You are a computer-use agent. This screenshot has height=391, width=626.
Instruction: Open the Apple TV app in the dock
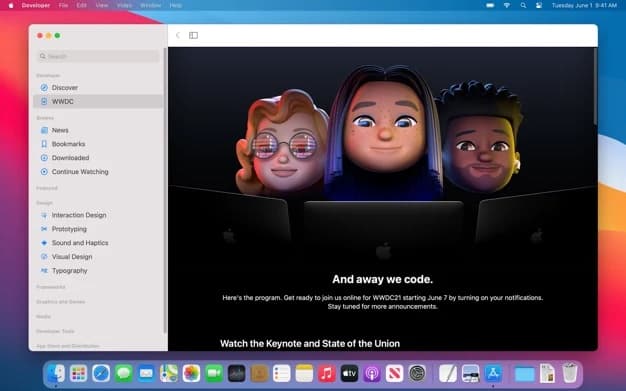[x=349, y=374]
